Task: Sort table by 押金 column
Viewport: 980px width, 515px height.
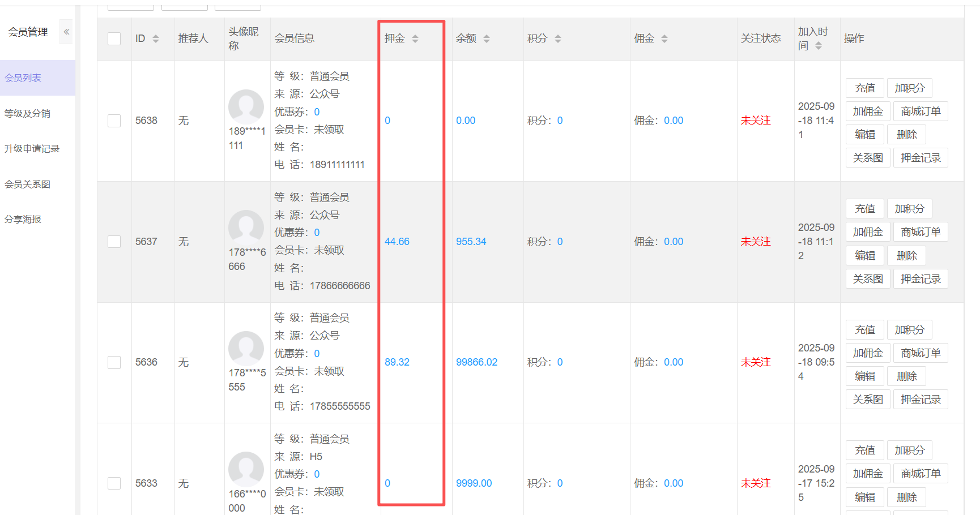Action: click(415, 38)
